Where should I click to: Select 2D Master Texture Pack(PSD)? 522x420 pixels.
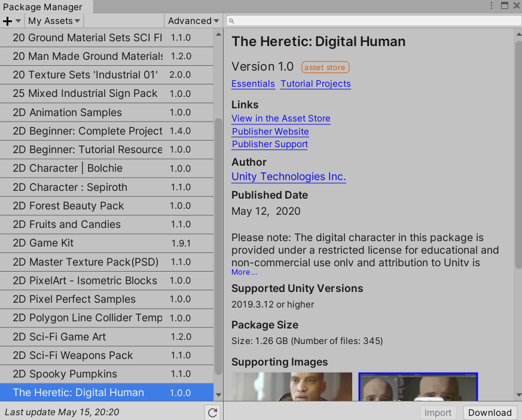tap(106, 262)
